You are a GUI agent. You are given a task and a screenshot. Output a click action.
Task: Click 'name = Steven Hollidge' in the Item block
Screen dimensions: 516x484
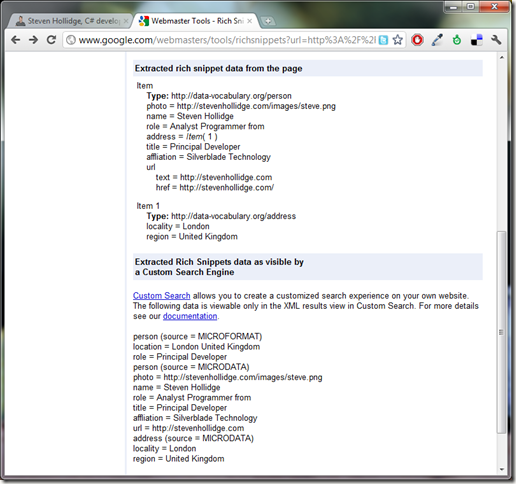(190, 116)
